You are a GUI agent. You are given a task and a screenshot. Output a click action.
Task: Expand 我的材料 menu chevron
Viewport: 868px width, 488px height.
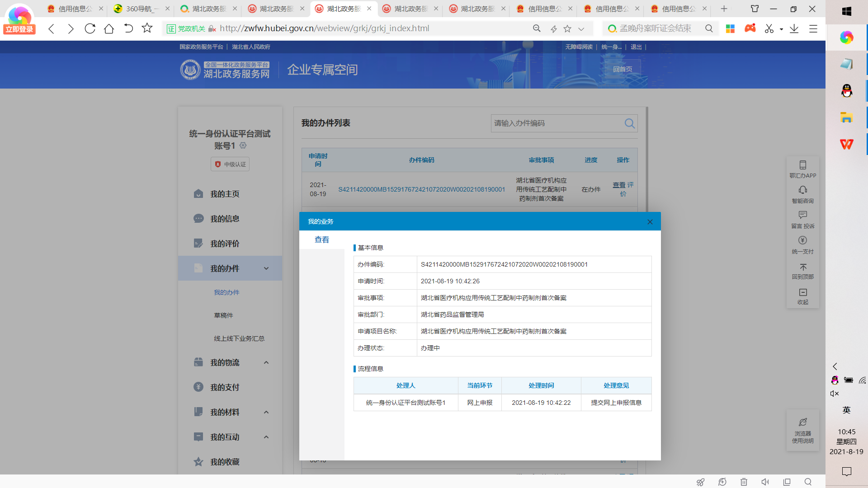[x=266, y=412]
